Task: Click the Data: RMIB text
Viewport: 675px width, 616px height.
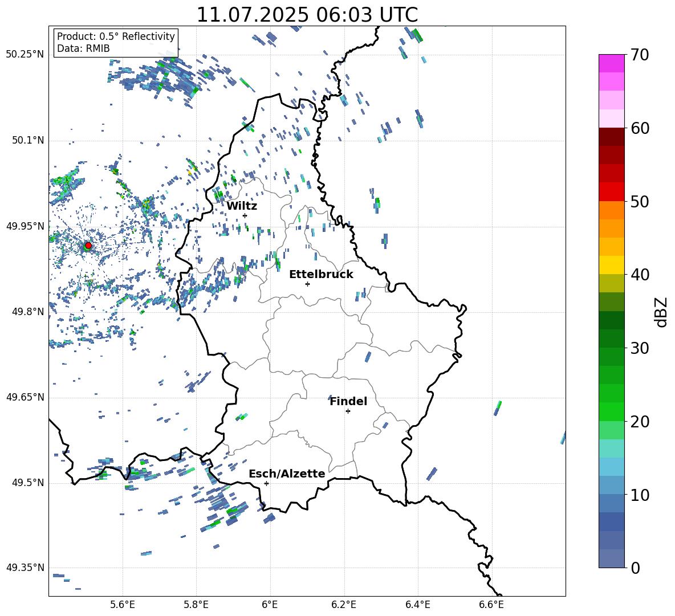Action: pyautogui.click(x=83, y=48)
